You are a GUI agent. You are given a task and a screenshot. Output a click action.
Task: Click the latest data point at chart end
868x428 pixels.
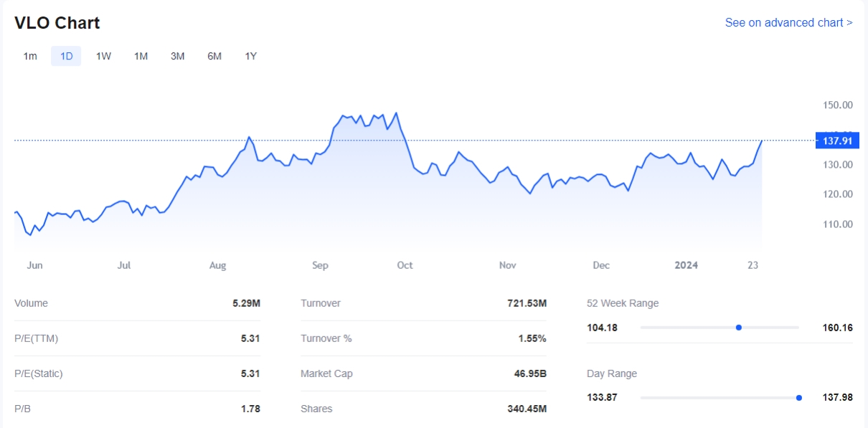[761, 141]
